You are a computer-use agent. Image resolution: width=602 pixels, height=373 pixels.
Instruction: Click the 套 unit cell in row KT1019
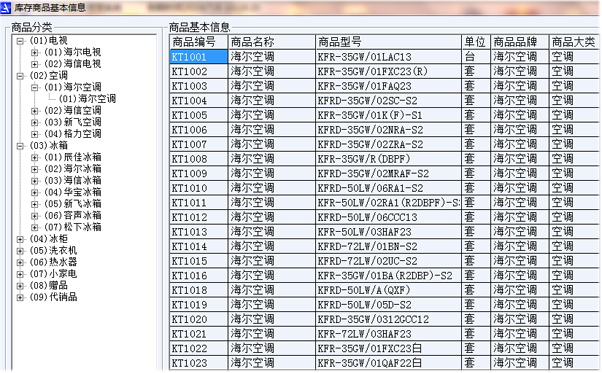click(476, 305)
